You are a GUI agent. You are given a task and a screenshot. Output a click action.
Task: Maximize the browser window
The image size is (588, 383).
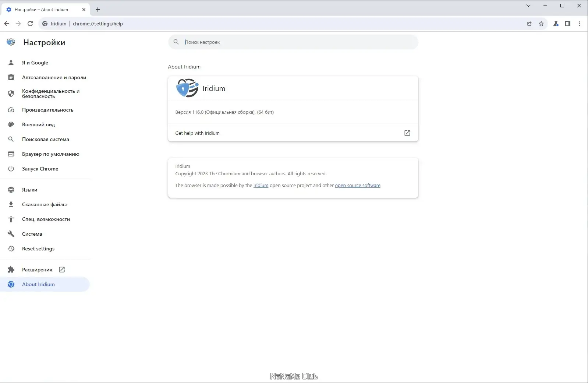pyautogui.click(x=562, y=6)
